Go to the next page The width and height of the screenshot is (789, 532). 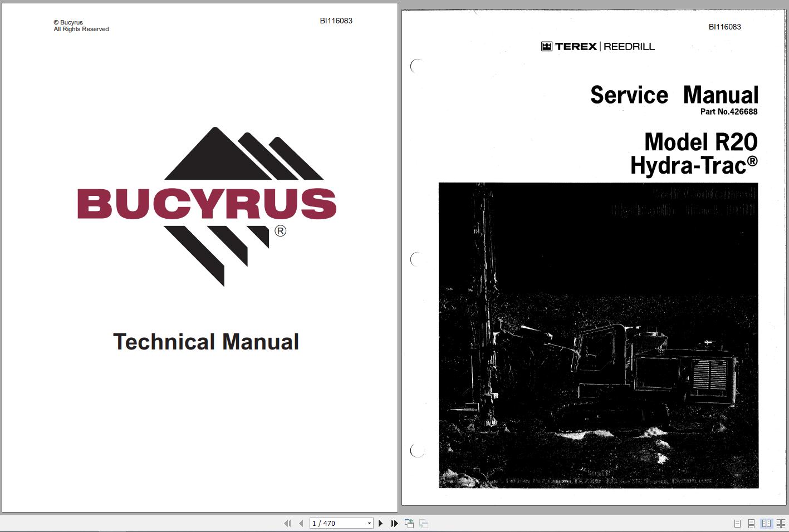tap(381, 524)
